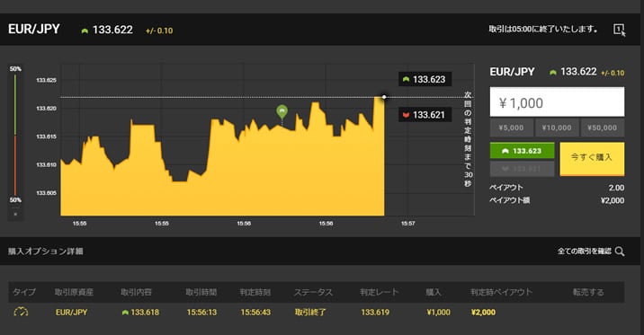This screenshot has height=335, width=644.
Task: Click the 判定時刻 column header
Action: coord(255,292)
